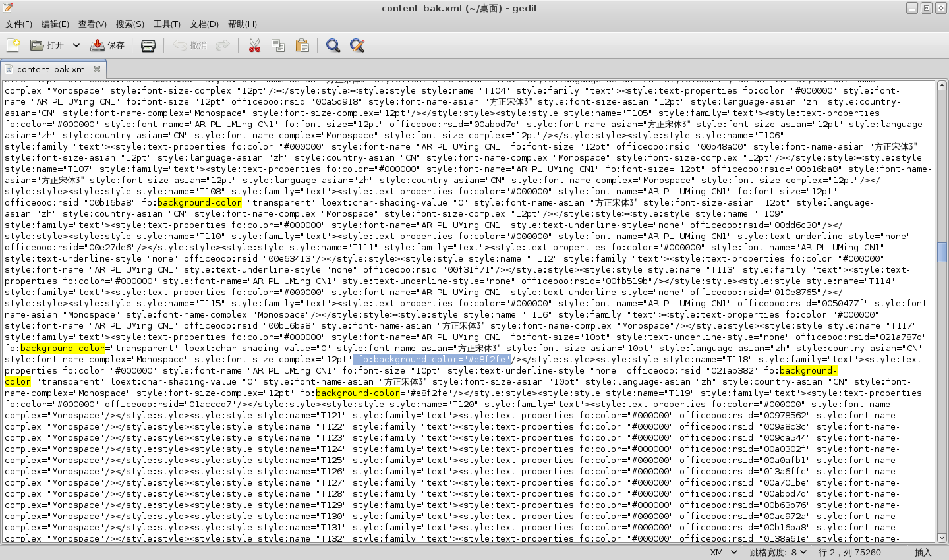Click the cursor position 行 2，列 75260
949x560 pixels.
[x=849, y=552]
